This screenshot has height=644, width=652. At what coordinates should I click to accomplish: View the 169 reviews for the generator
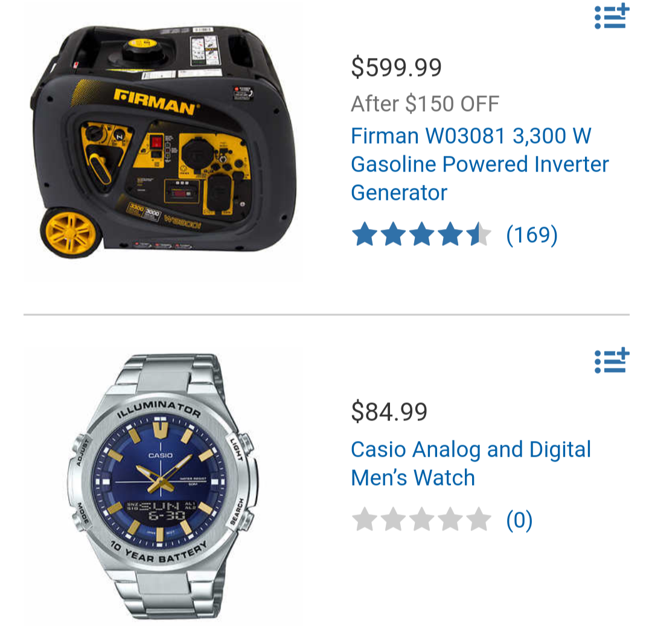(532, 235)
